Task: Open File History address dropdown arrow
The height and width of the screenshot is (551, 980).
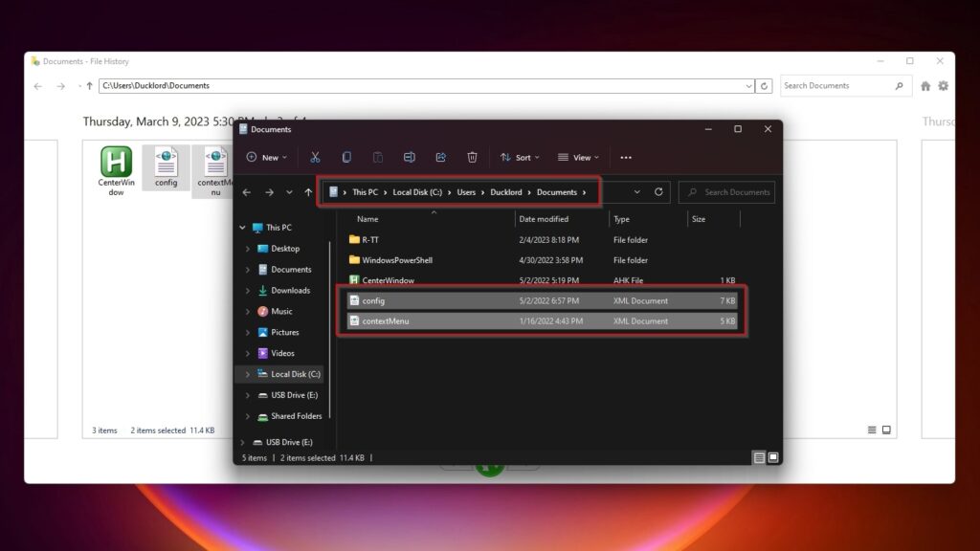Action: point(748,86)
